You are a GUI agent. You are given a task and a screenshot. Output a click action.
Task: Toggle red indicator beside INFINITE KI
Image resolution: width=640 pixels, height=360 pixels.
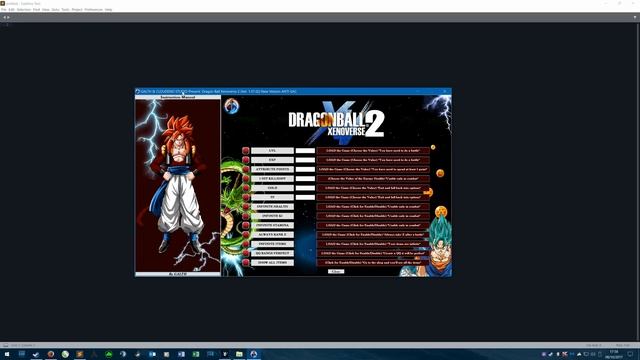(x=246, y=216)
